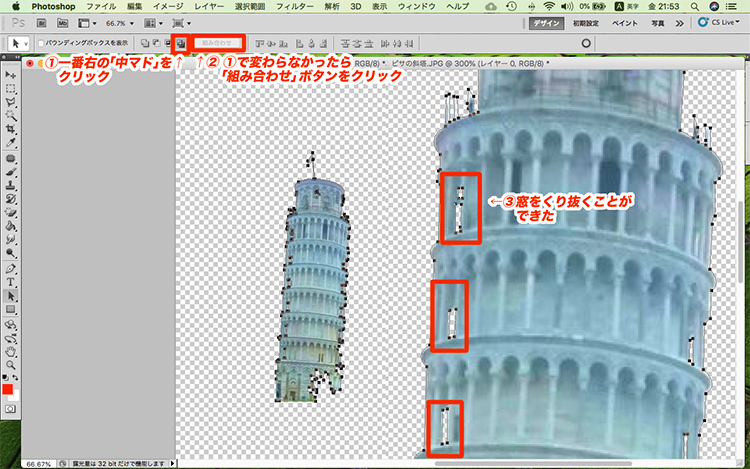Toggle Quick Mask mode
The height and width of the screenshot is (469, 750).
(10, 409)
